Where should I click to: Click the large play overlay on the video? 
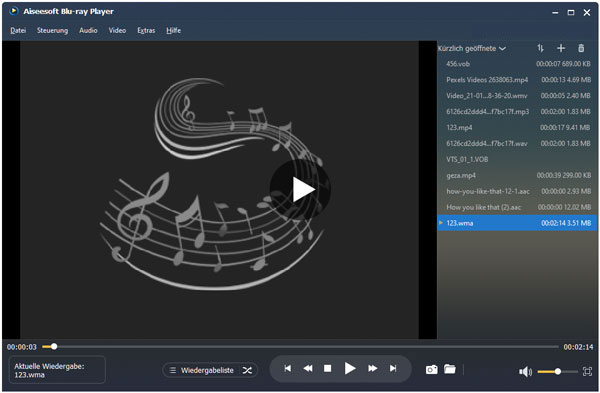pyautogui.click(x=301, y=189)
